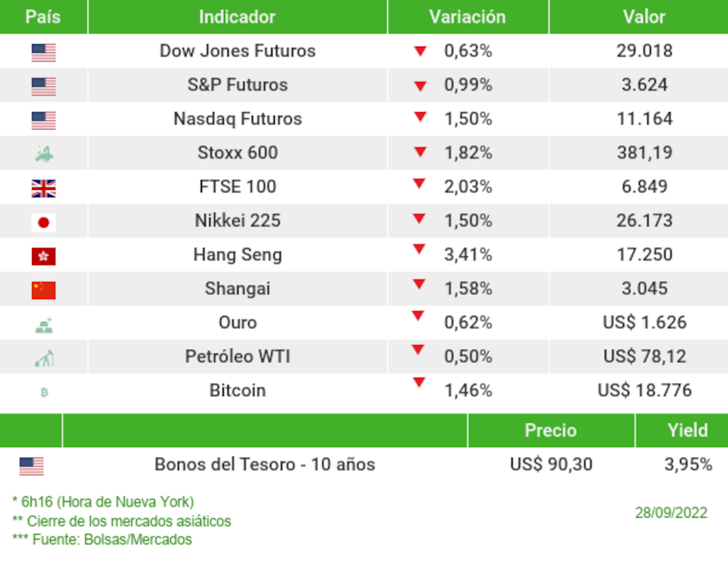Select the Hong Kong flag beside Hang Seng
728x564 pixels.
[44, 256]
